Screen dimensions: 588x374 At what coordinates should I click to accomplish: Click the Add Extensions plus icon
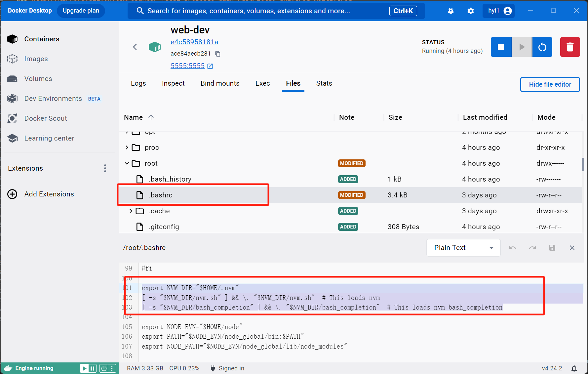tap(12, 194)
